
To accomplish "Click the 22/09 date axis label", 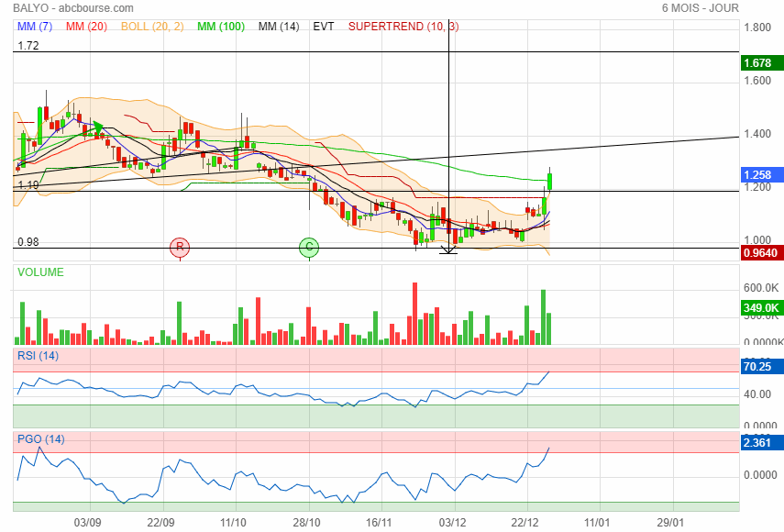I will tap(160, 523).
